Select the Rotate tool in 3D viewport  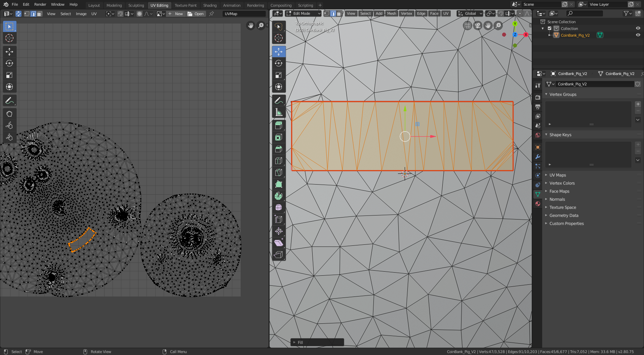pyautogui.click(x=279, y=63)
